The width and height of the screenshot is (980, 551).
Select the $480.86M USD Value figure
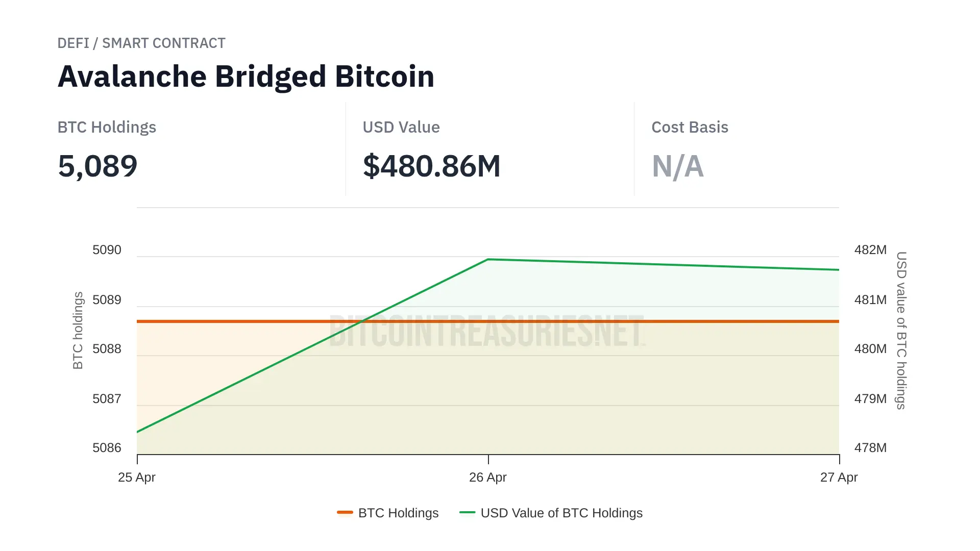pyautogui.click(x=431, y=166)
